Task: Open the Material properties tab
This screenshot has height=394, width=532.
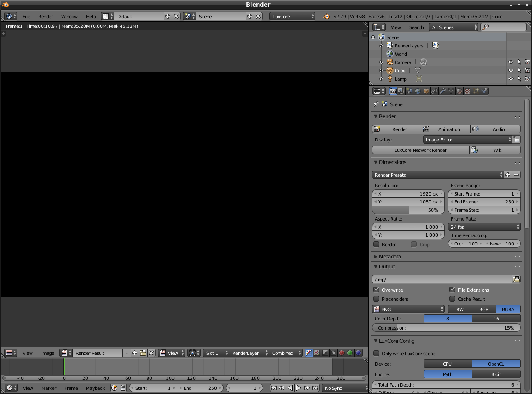Action: pyautogui.click(x=459, y=91)
